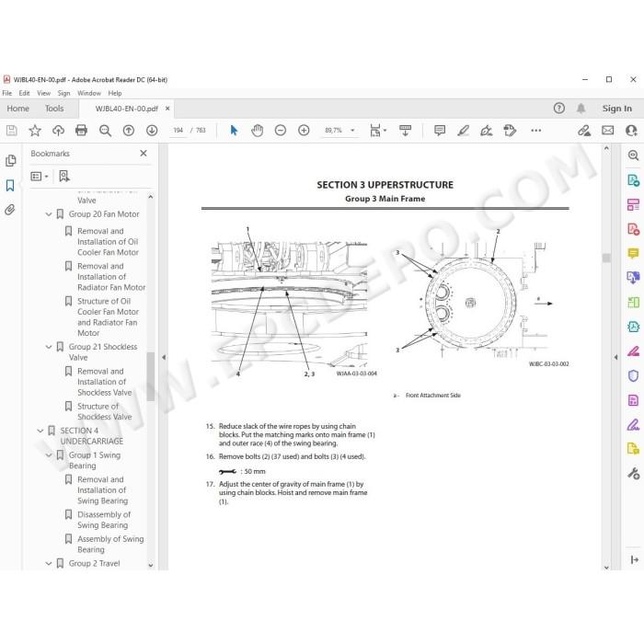Open the Help menu
Screen dimensions: 644x644
[115, 93]
